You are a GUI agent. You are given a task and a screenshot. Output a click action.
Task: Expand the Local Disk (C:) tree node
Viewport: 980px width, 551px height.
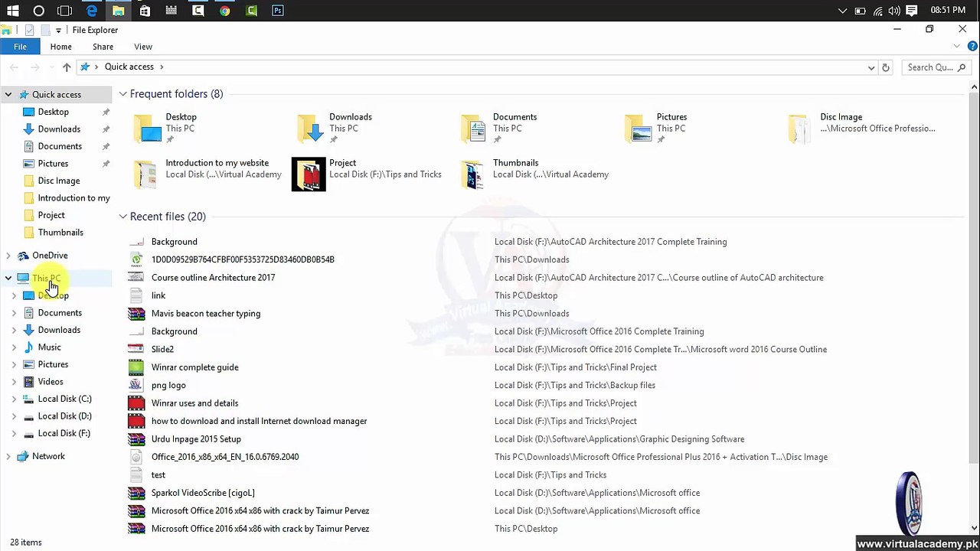click(14, 399)
